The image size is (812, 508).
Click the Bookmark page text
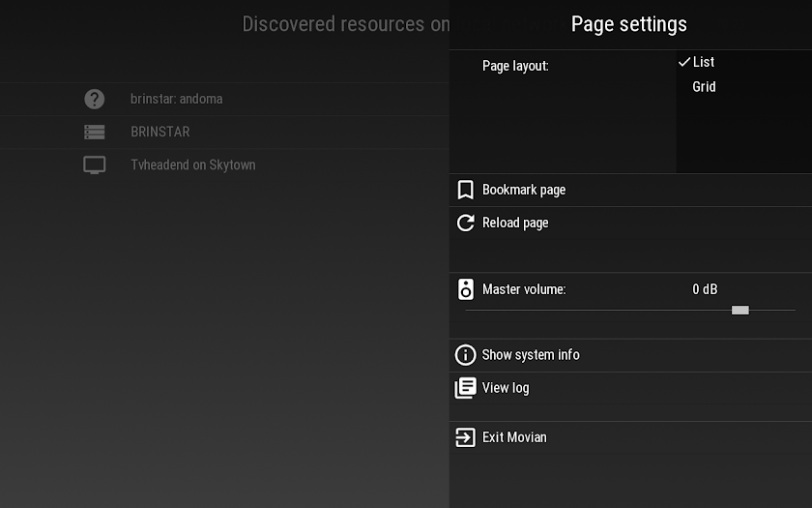[524, 191]
